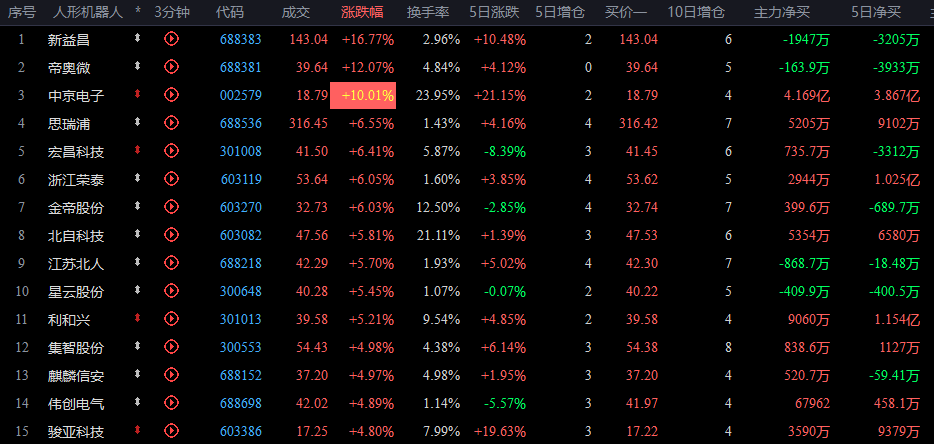The height and width of the screenshot is (444, 934).
Task: Click 23.95% turnover rate cell
Action: pos(437,95)
